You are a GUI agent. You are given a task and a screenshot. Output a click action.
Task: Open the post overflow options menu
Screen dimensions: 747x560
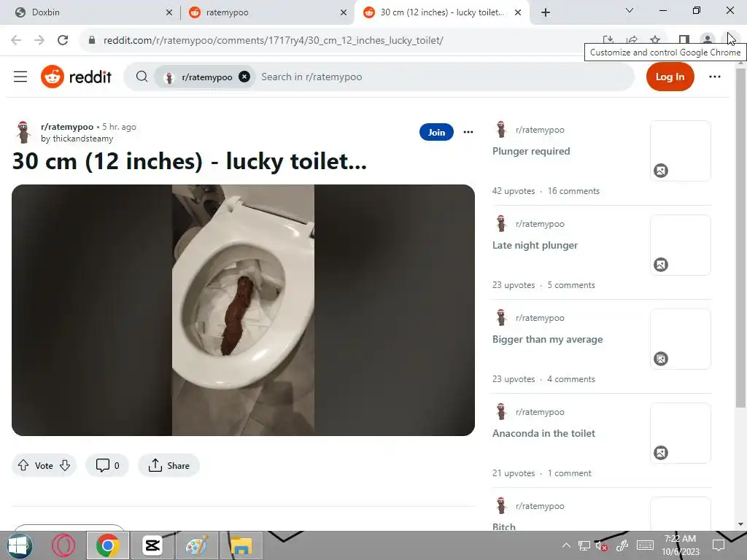coord(468,132)
